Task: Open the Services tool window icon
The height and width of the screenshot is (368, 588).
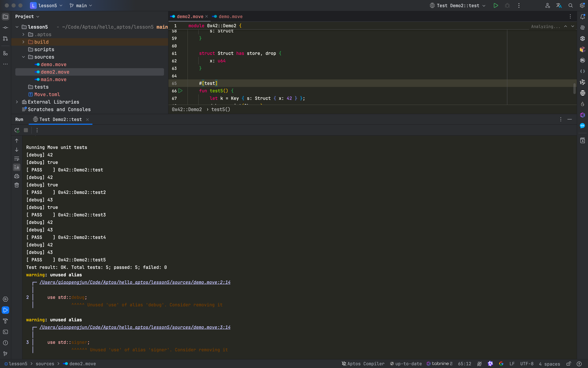Action: (x=5, y=299)
